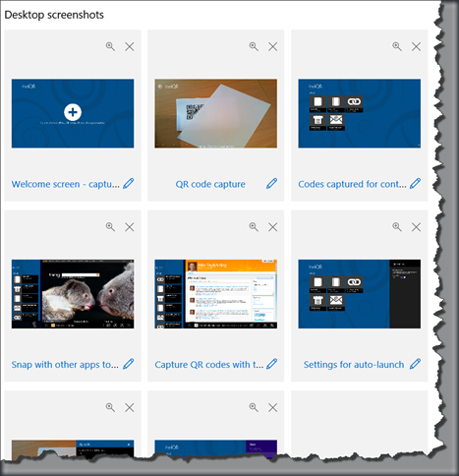Remove the Settings for auto-launch screenshot
The width and height of the screenshot is (459, 476).
(x=416, y=227)
